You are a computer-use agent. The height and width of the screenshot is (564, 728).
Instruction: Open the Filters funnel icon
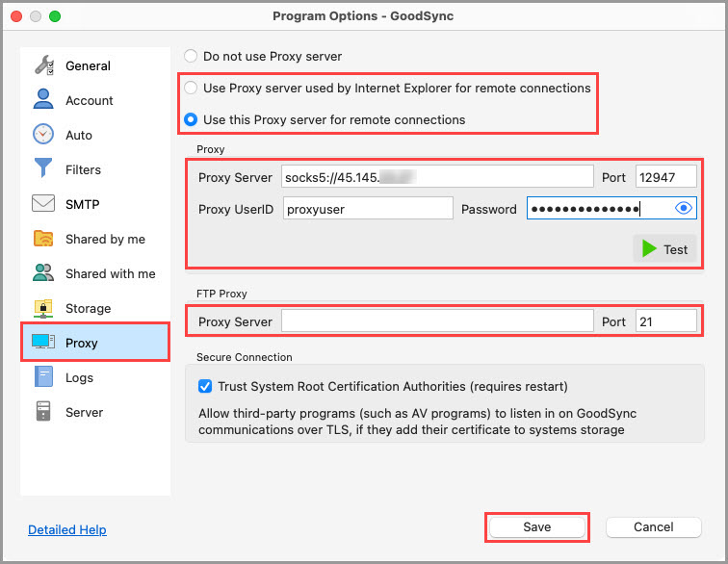tap(44, 169)
